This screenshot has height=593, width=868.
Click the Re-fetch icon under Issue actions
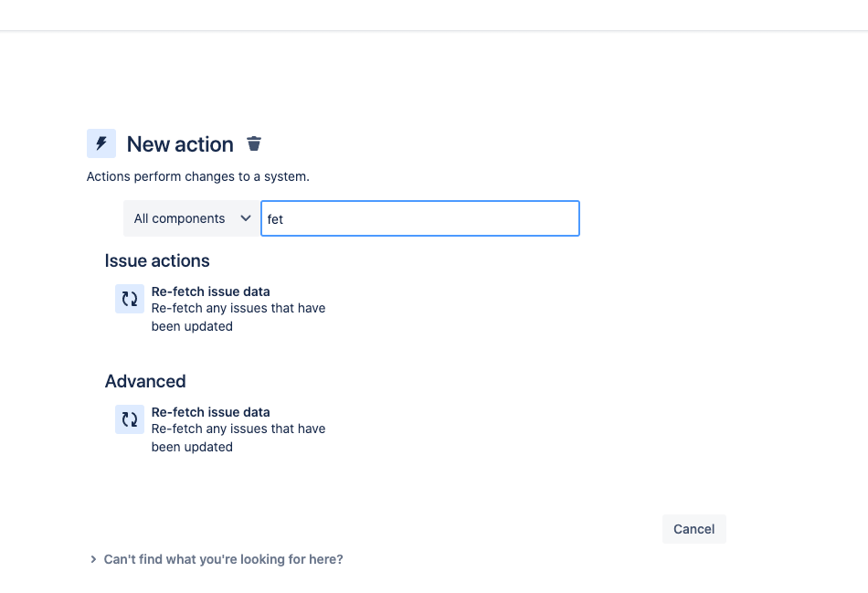click(x=130, y=299)
